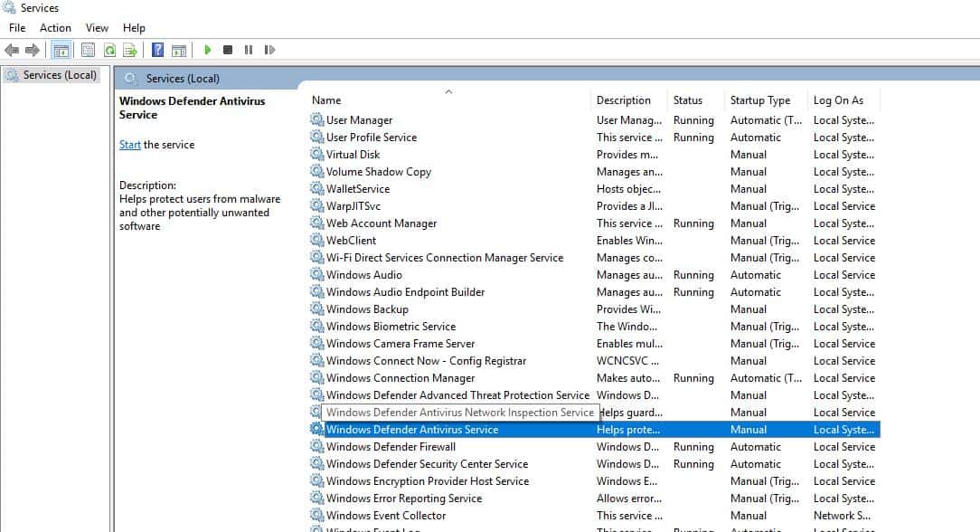980x532 pixels.
Task: Click the Restart service toolbar icon
Action: coord(270,50)
